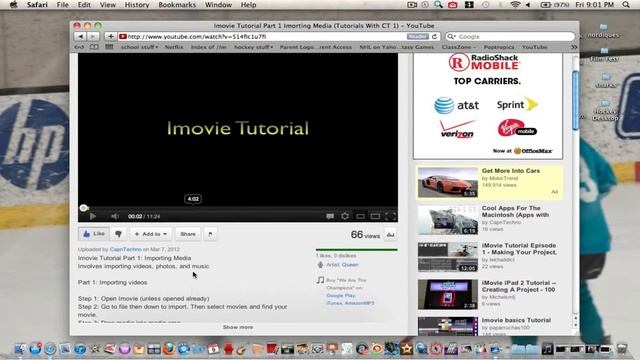Open Trash in the Dock
The image size is (640, 360).
622,349
